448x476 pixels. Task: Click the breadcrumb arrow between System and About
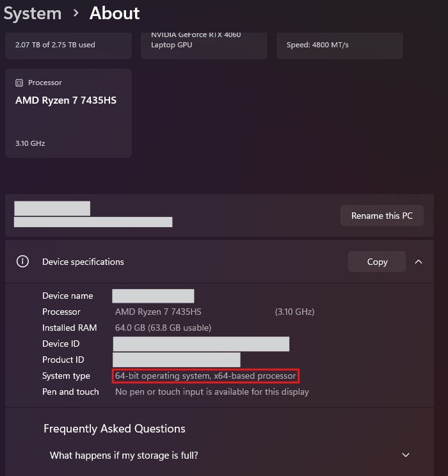76,13
